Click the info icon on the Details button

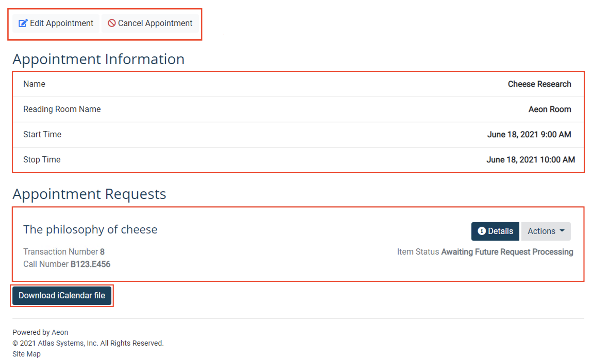coord(482,231)
